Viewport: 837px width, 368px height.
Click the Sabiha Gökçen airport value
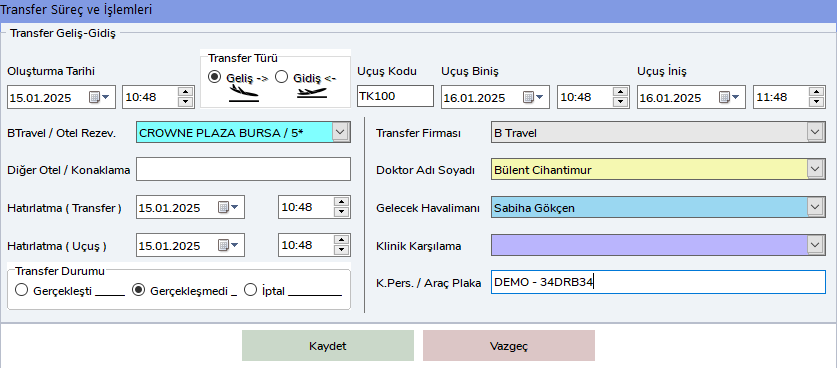click(x=534, y=208)
